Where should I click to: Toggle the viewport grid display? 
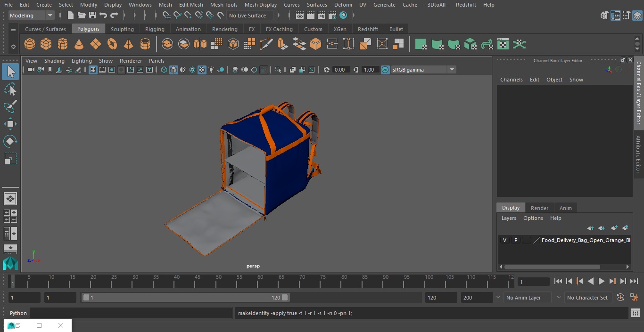[x=93, y=70]
